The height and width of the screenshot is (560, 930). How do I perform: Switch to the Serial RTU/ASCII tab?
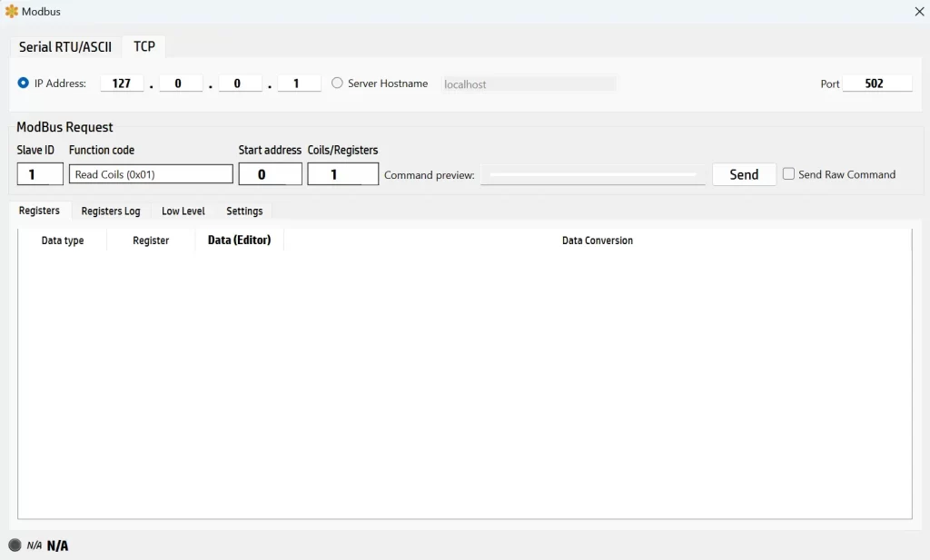[65, 47]
